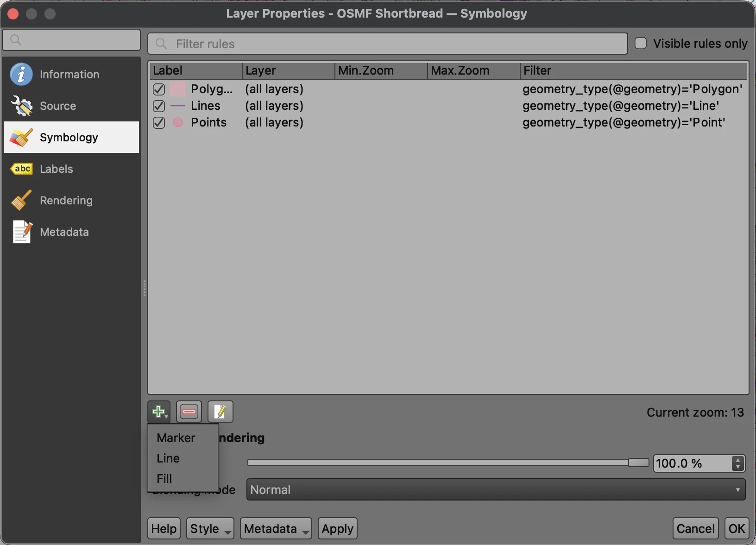Select Fill from the symbol menu
756x545 pixels.
[164, 478]
